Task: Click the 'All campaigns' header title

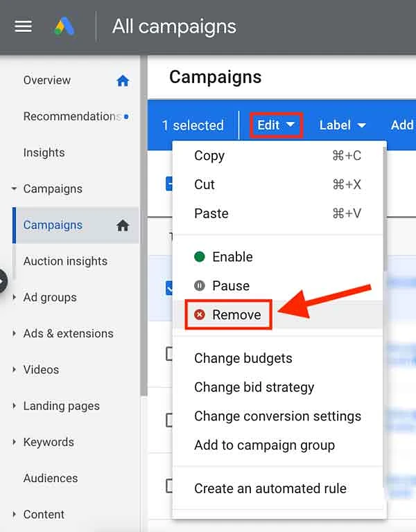Action: [174, 26]
